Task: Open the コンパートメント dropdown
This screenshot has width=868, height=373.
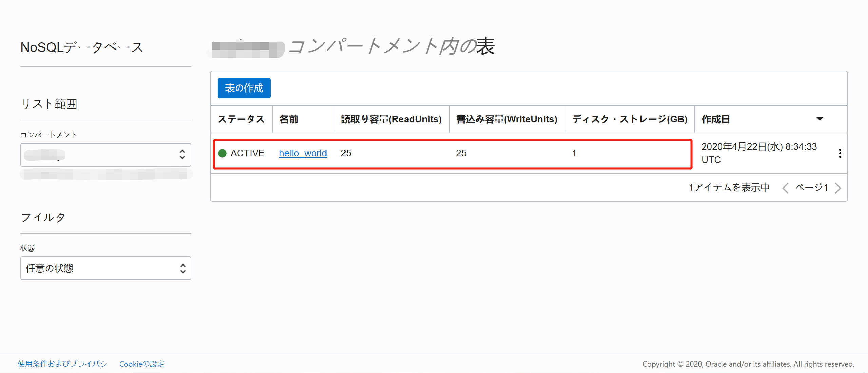Action: click(105, 155)
